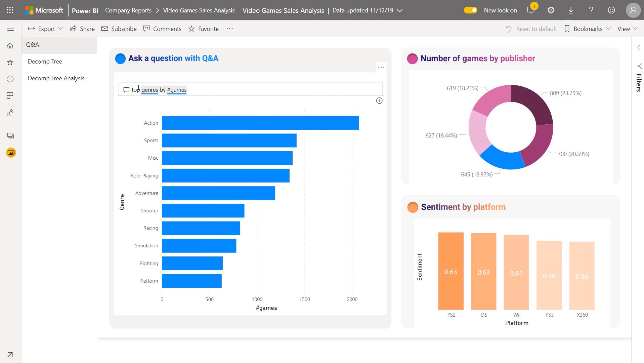Image resolution: width=644 pixels, height=363 pixels.
Task: Open My Workspace via yellow Power BI icon
Action: 10,153
